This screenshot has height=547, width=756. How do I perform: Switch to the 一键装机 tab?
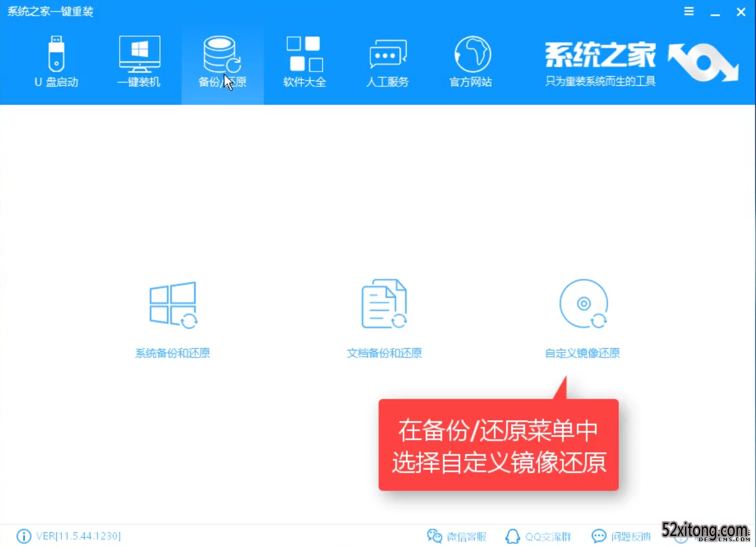(139, 62)
